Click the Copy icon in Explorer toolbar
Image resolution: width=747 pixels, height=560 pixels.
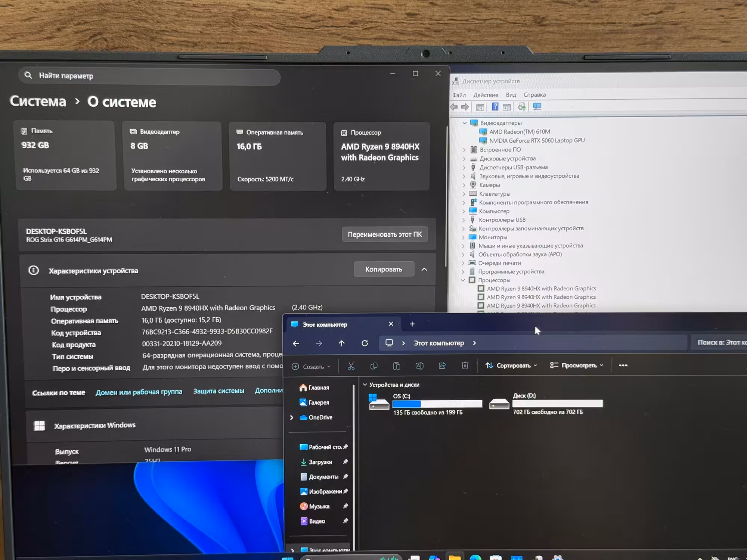coord(374,366)
